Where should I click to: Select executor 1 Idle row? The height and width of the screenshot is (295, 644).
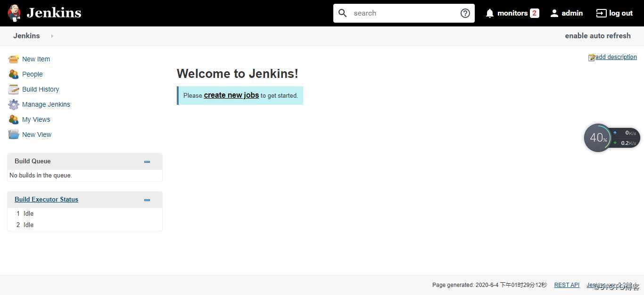(x=85, y=213)
